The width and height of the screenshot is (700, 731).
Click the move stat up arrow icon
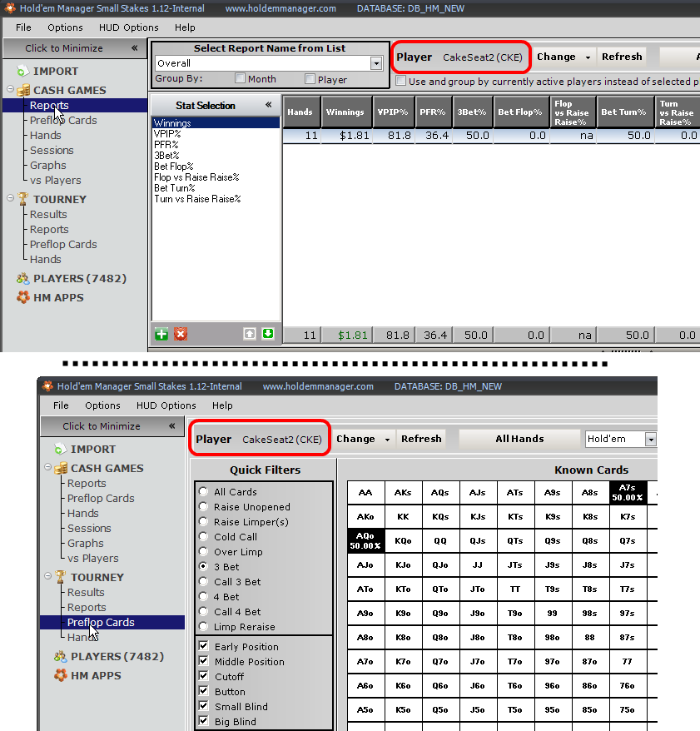(x=250, y=334)
